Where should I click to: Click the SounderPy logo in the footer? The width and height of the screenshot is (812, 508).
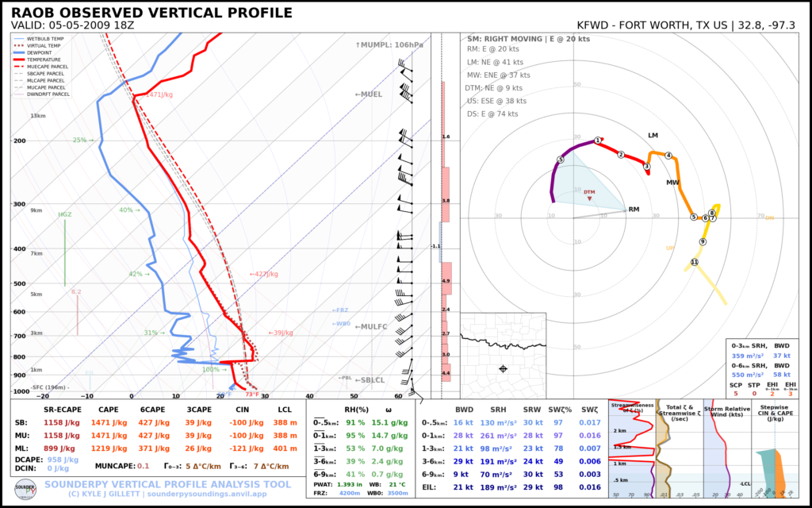[25, 489]
